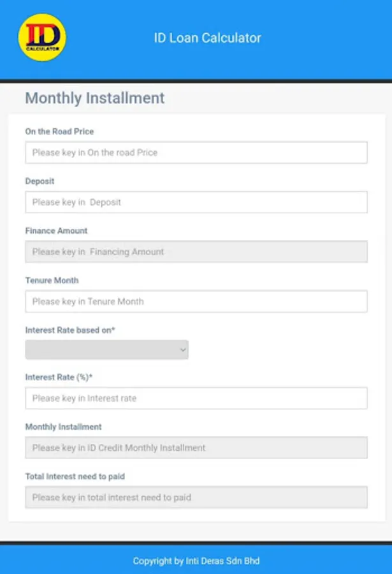This screenshot has height=574, width=392.
Task: Click the Deposit field label text
Action: pos(40,181)
